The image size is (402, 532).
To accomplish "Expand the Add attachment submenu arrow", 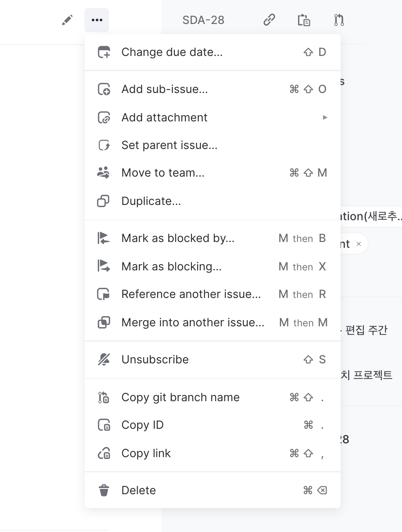I will click(x=325, y=117).
